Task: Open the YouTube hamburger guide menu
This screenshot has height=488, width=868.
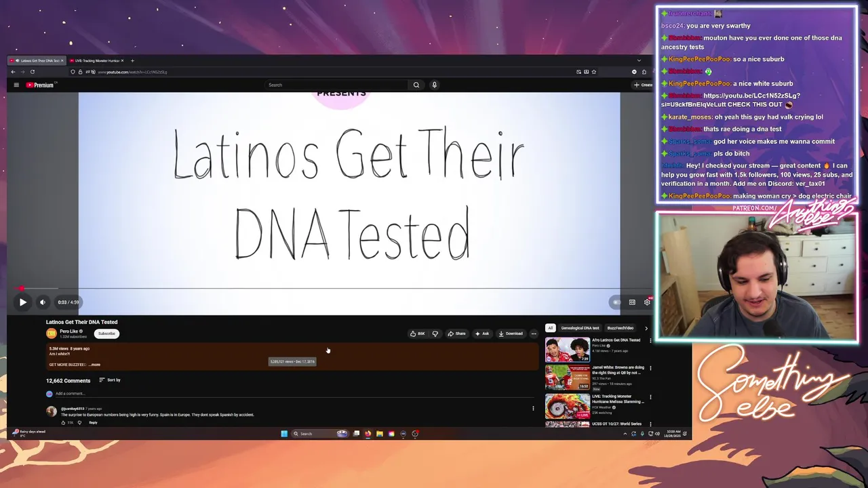Action: pyautogui.click(x=16, y=85)
